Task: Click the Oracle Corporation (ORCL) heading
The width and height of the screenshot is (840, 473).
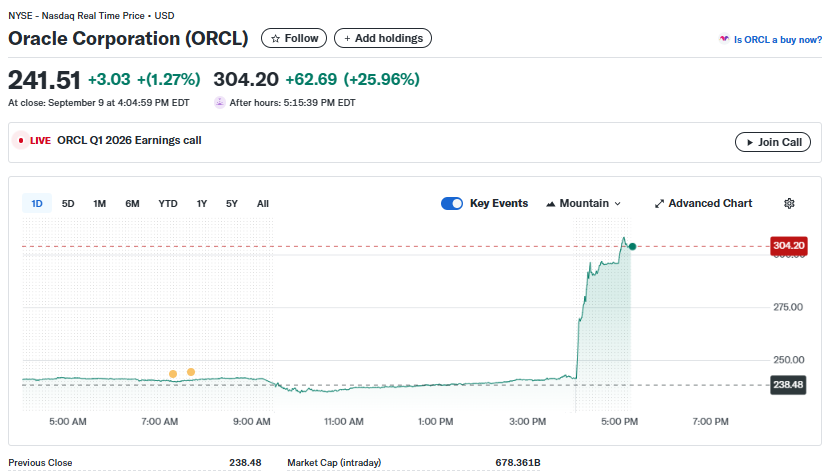Action: pos(129,39)
